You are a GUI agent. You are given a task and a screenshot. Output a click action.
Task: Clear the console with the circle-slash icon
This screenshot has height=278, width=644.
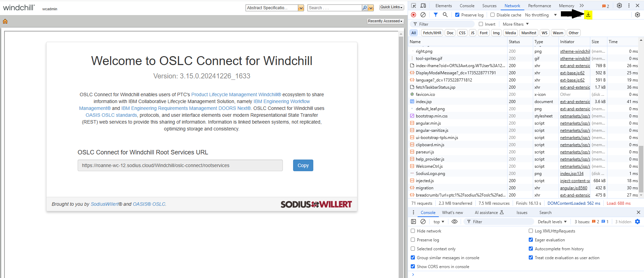click(423, 222)
